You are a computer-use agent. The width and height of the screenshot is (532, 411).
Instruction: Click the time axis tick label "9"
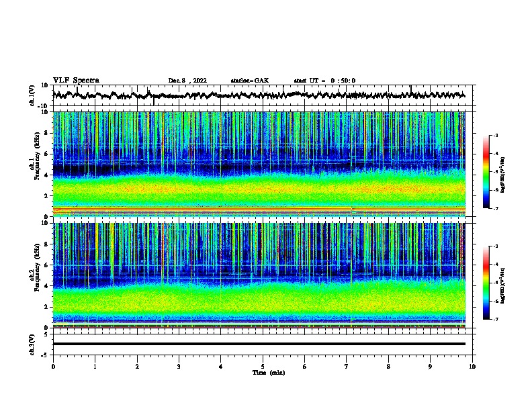coord(430,367)
